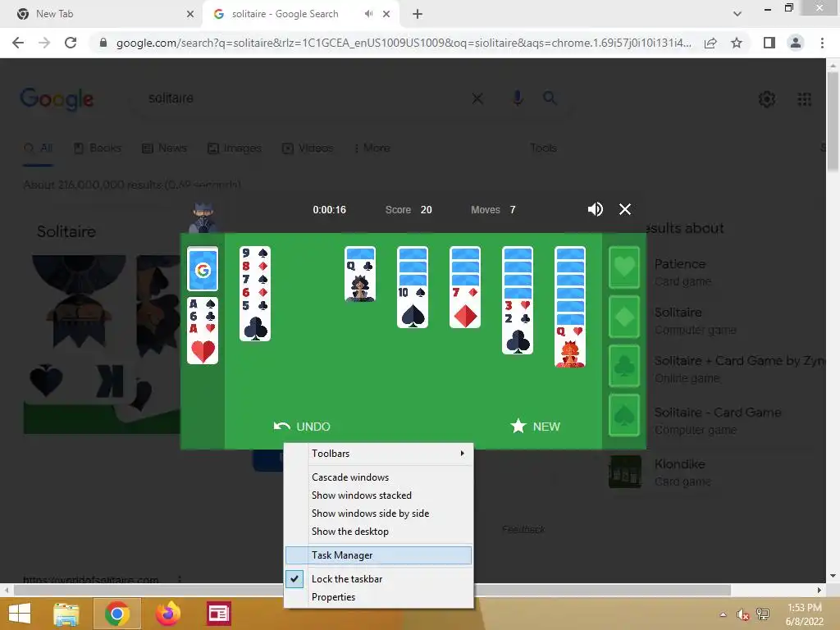Click the spades foundation slot
840x630 pixels.
[624, 415]
